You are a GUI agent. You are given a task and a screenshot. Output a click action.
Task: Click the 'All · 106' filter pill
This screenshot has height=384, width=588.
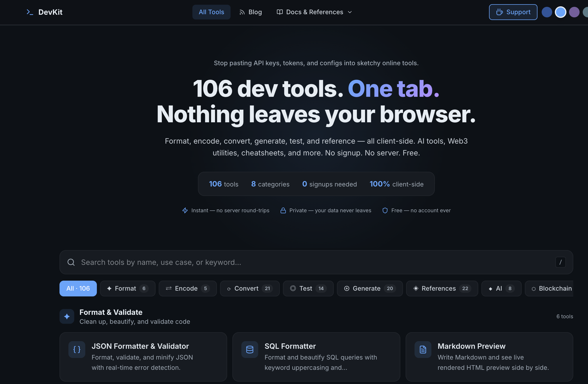[78, 288]
